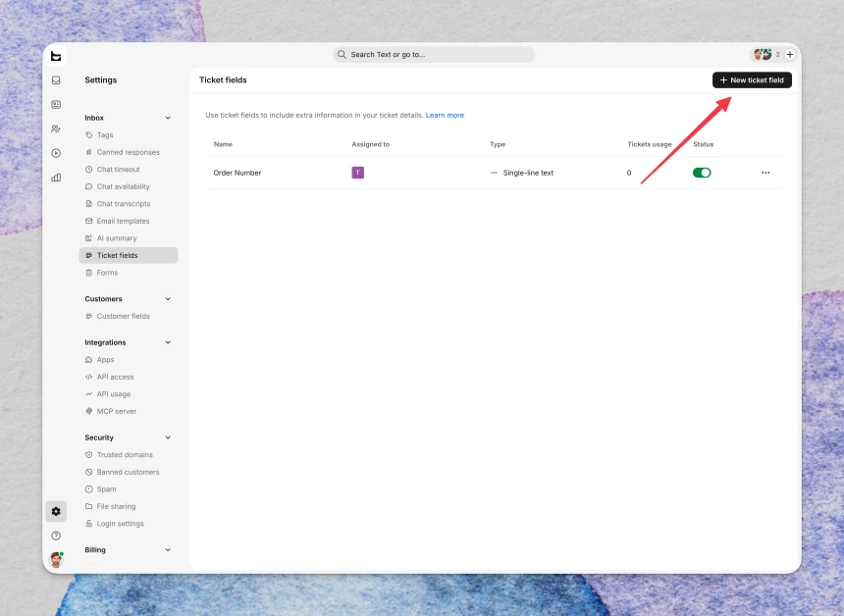Click the user profile avatar at bottom left
The image size is (844, 616).
pos(56,560)
